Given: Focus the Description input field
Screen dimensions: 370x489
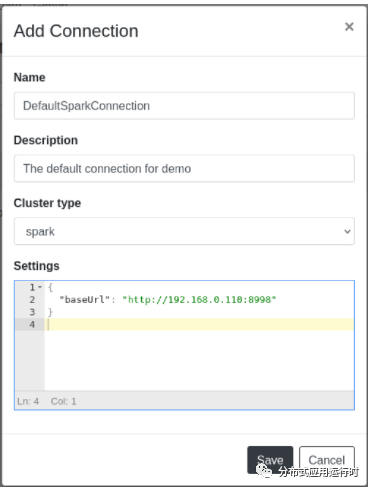Looking at the screenshot, I should tap(184, 168).
